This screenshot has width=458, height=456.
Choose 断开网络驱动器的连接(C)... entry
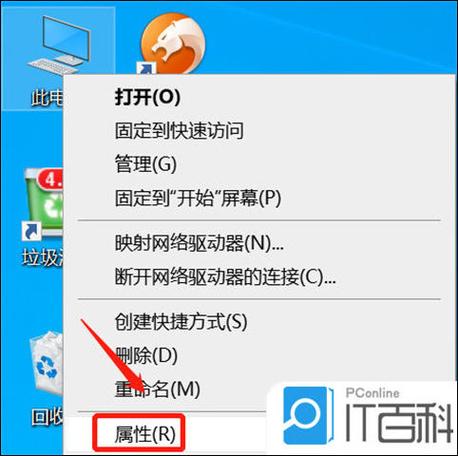click(225, 277)
